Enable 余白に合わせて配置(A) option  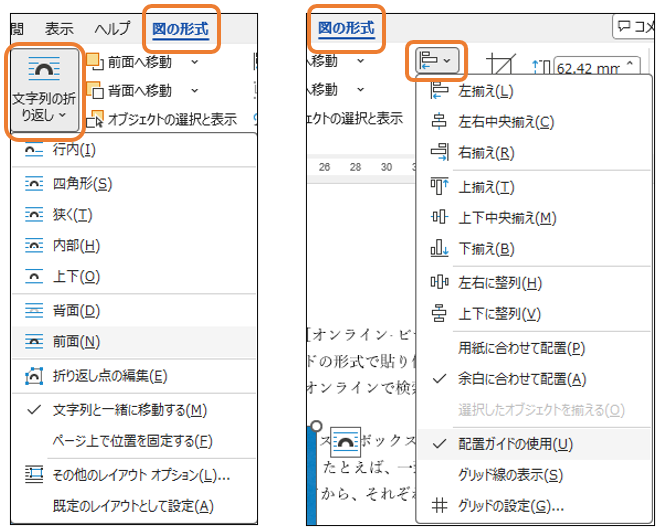(522, 378)
